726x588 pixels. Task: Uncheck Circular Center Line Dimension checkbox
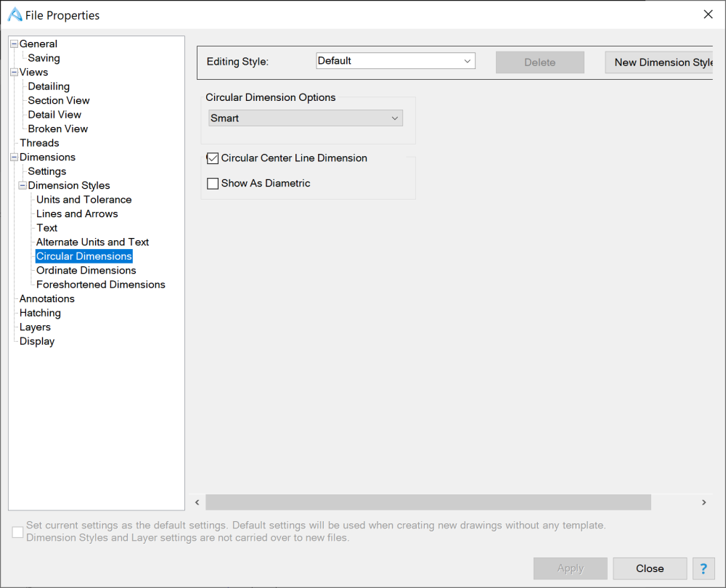pos(213,158)
